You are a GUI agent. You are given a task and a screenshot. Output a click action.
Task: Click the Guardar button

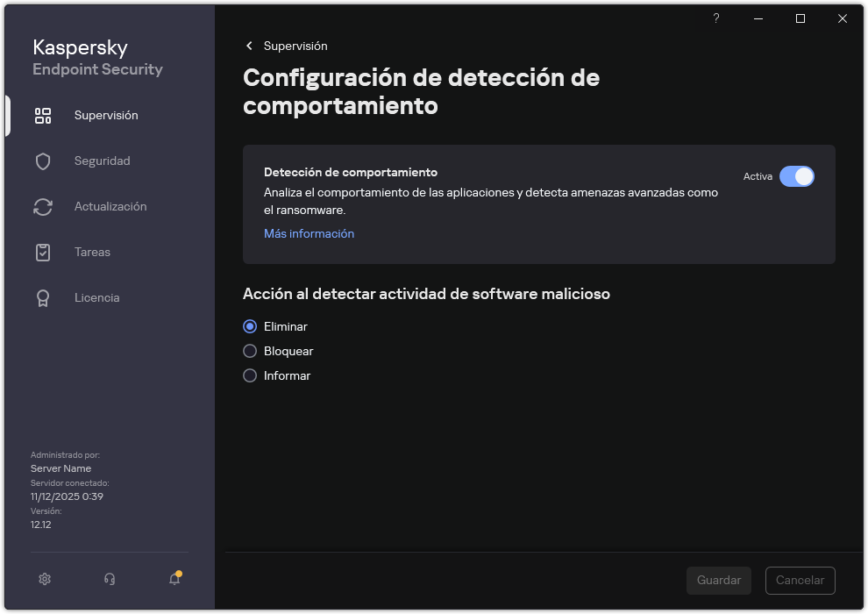click(718, 580)
